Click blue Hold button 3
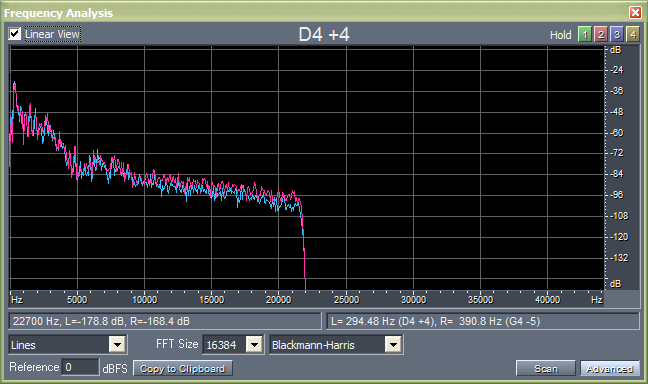This screenshot has height=384, width=648. 617,34
